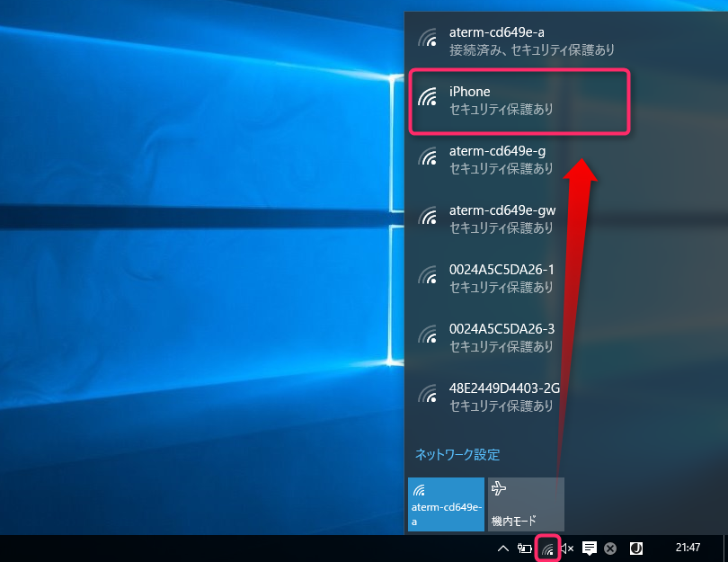This screenshot has width=728, height=562.
Task: Click signal icon beside 48E2449D4403-2G
Action: point(428,395)
